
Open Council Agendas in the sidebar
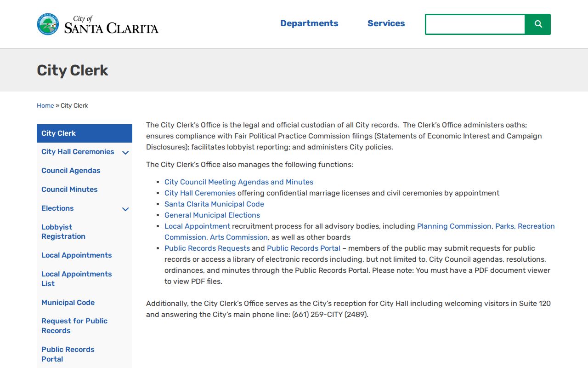tap(71, 171)
